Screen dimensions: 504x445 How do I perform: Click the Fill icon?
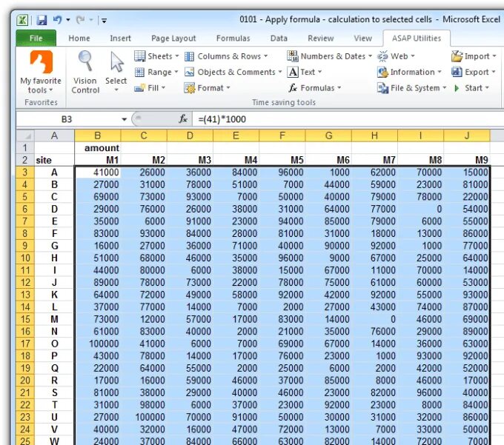(139, 88)
